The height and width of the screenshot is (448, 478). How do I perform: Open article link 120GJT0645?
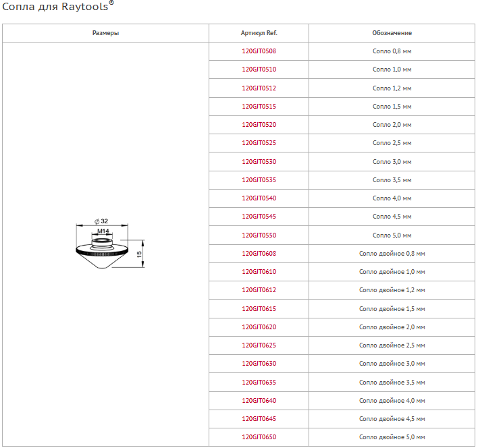[x=259, y=419]
